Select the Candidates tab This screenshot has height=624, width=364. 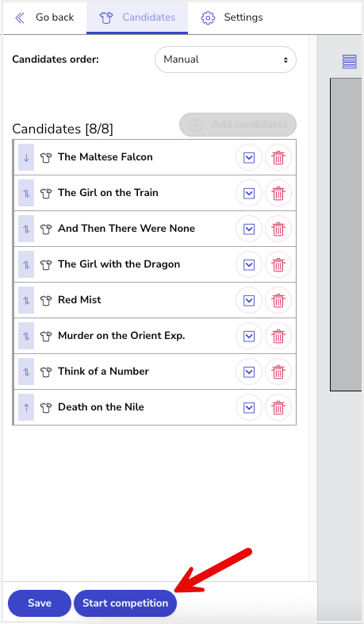pyautogui.click(x=137, y=17)
